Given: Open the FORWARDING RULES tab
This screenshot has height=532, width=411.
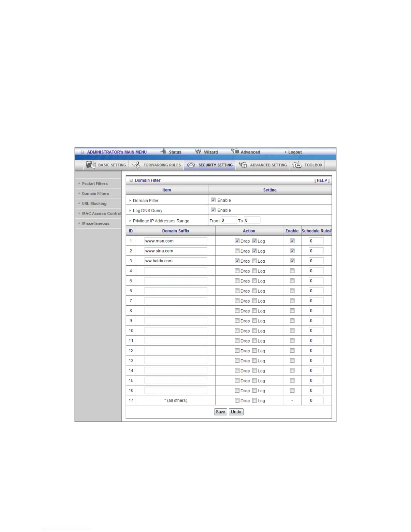Looking at the screenshot, I should tap(156, 165).
